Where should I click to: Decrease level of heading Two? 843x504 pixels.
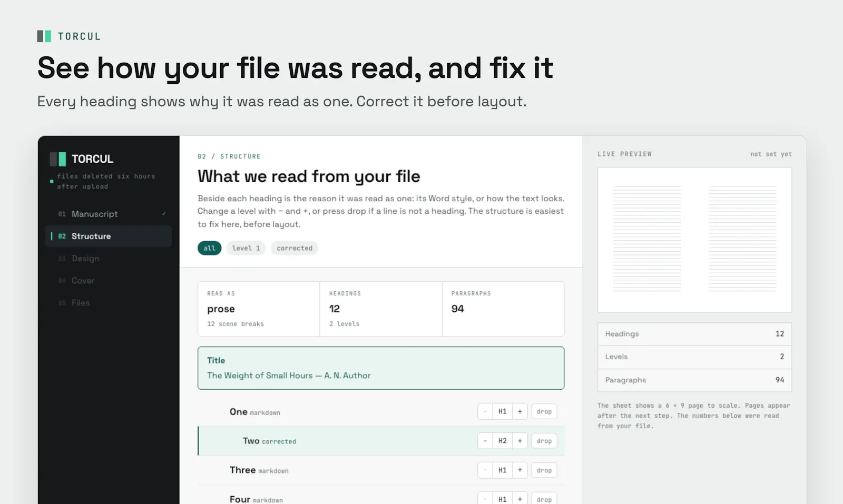coord(485,441)
